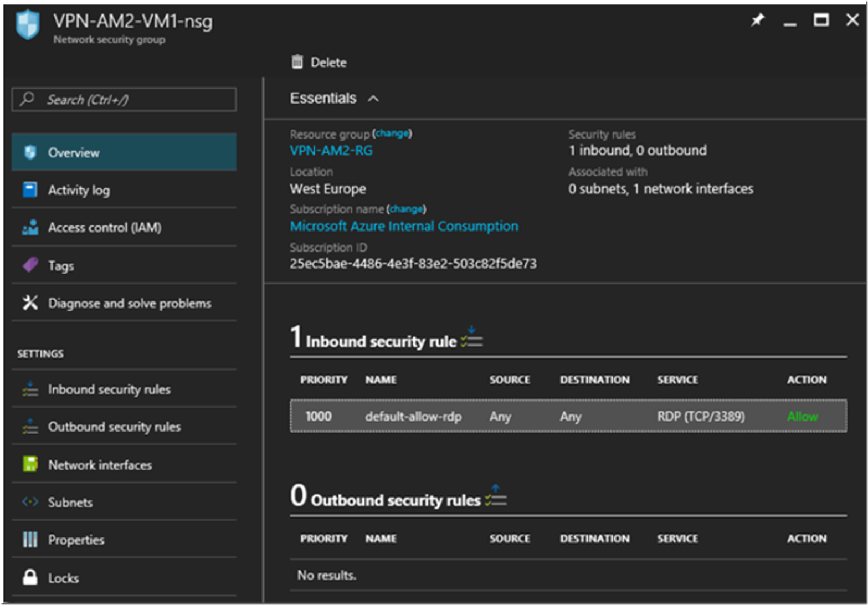Open Access control (IAM) menu item
Screen dimensions: 868x605
pyautogui.click(x=124, y=227)
